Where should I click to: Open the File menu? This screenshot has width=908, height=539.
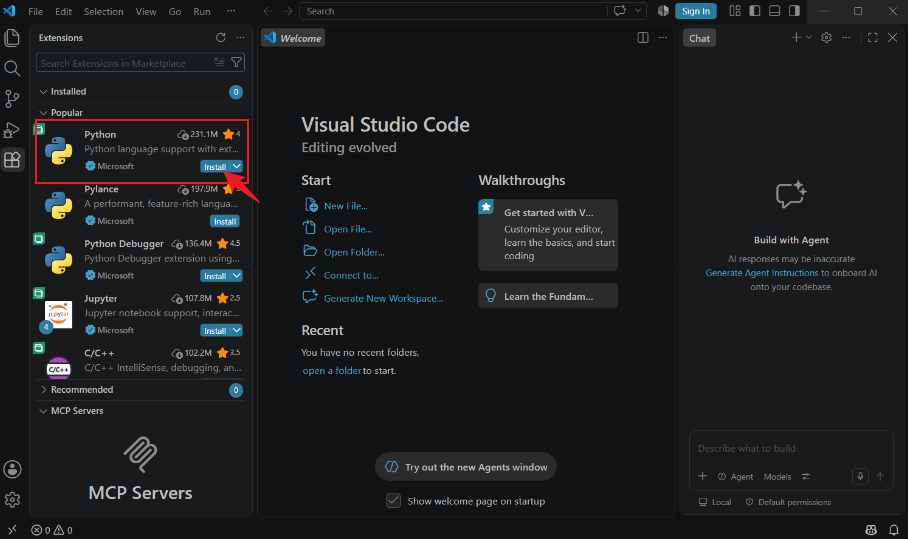35,11
